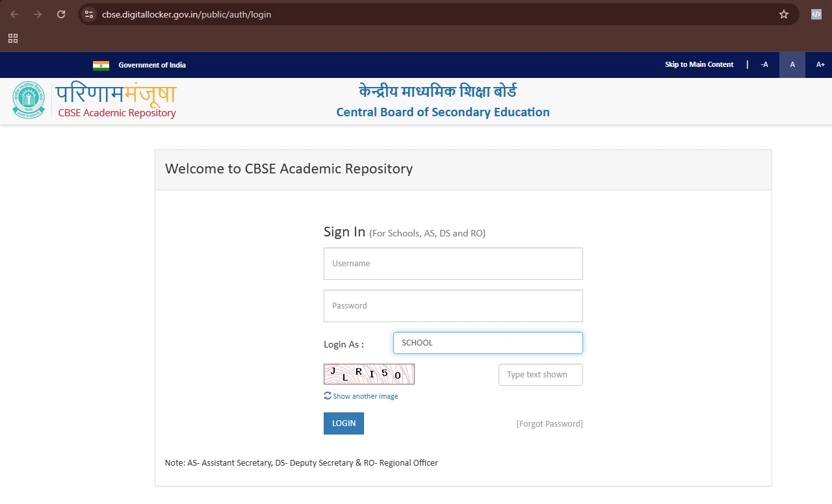Image resolution: width=832 pixels, height=504 pixels.
Task: Open the Login As SCHOOL dropdown
Action: tap(488, 343)
